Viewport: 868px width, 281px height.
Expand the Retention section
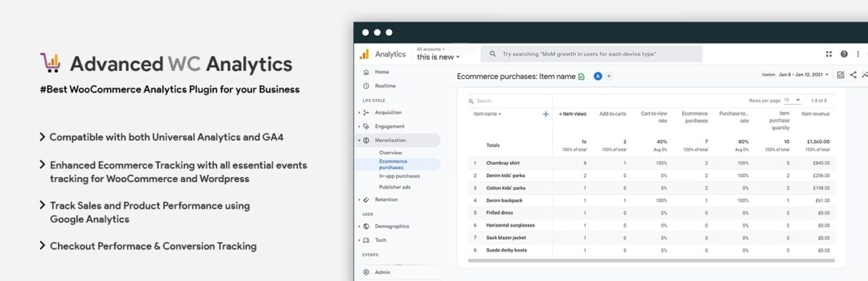pyautogui.click(x=359, y=199)
